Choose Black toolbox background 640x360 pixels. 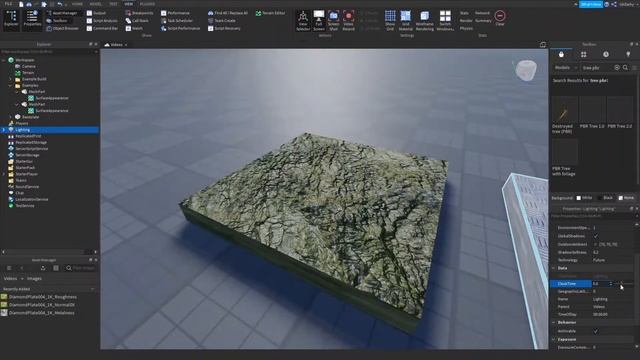tap(605, 198)
